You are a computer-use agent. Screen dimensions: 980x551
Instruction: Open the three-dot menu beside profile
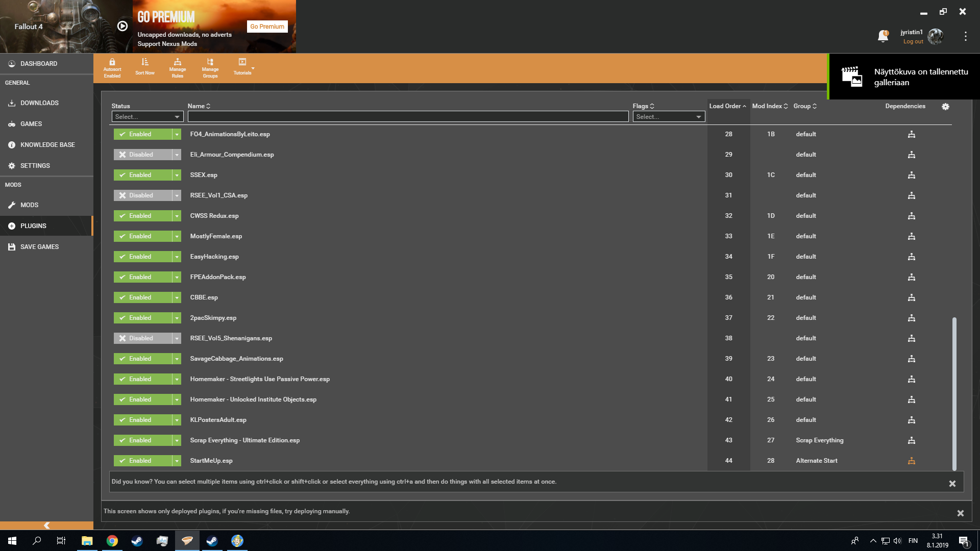[x=965, y=36]
